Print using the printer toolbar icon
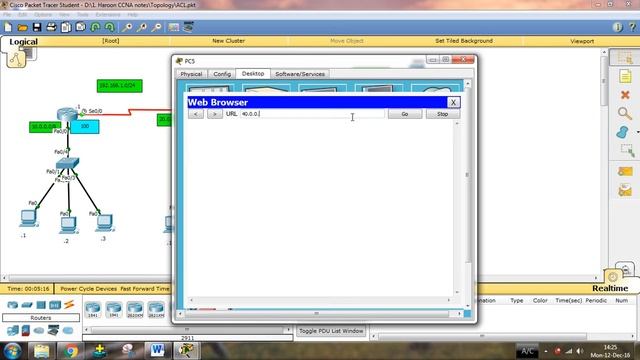 [x=51, y=27]
